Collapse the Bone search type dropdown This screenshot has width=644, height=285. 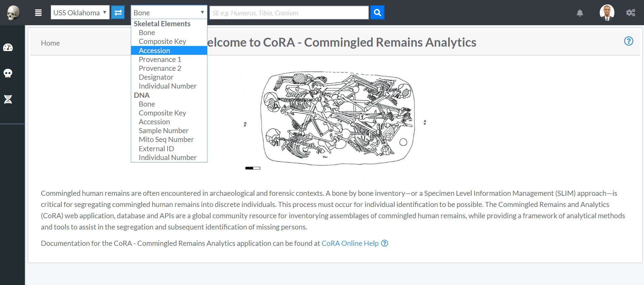pos(169,13)
